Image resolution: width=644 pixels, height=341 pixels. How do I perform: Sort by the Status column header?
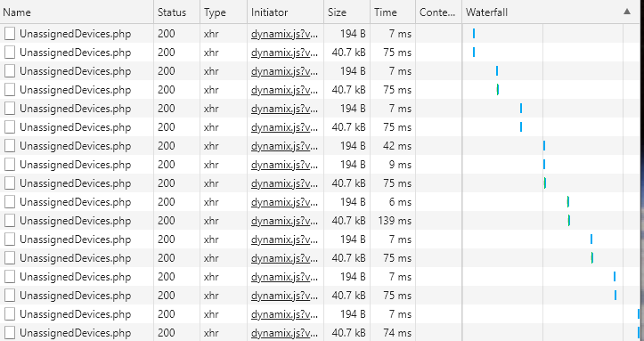pos(177,12)
